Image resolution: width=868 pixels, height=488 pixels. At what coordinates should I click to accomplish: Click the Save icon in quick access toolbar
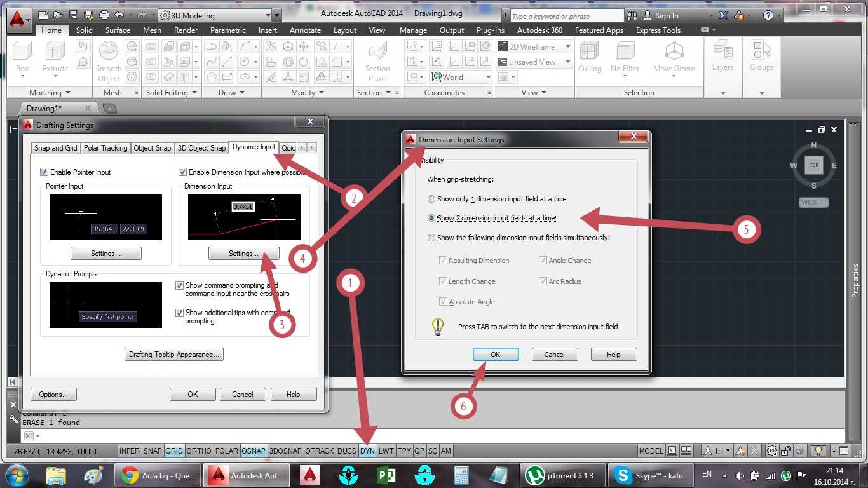[73, 15]
